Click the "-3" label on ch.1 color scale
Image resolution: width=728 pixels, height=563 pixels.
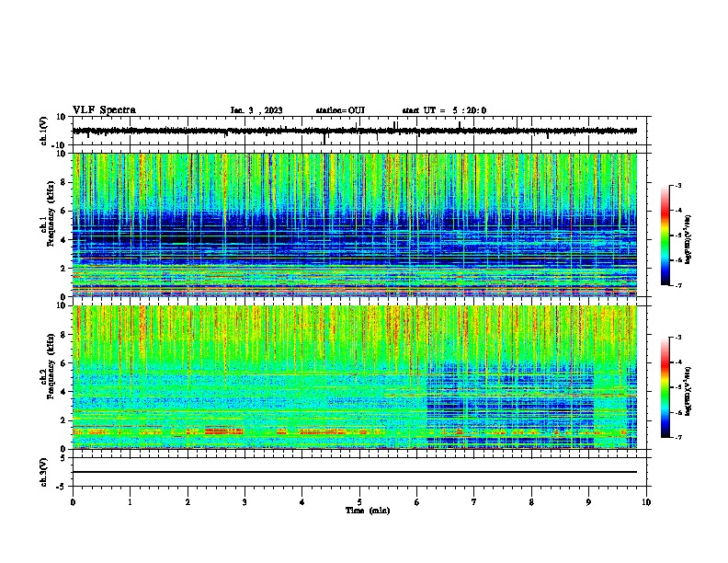tap(678, 186)
